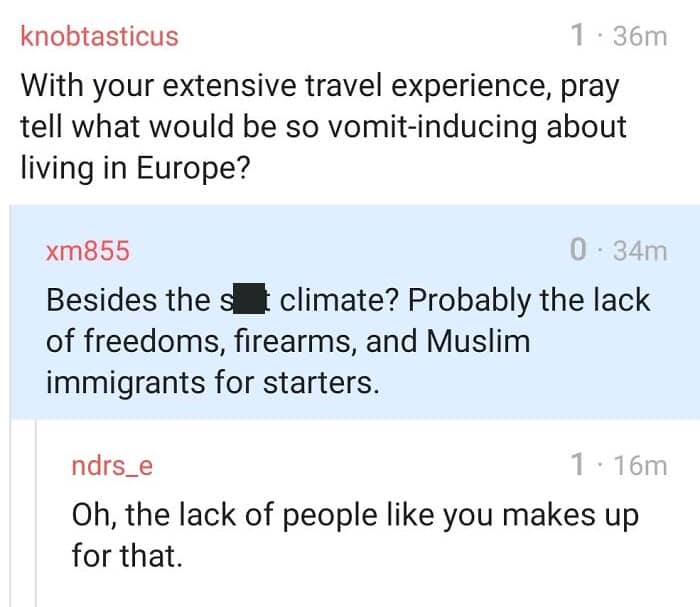Viewport: 700px width, 607px height.
Task: Click the 34m timestamp on xm855's comment
Action: click(639, 251)
